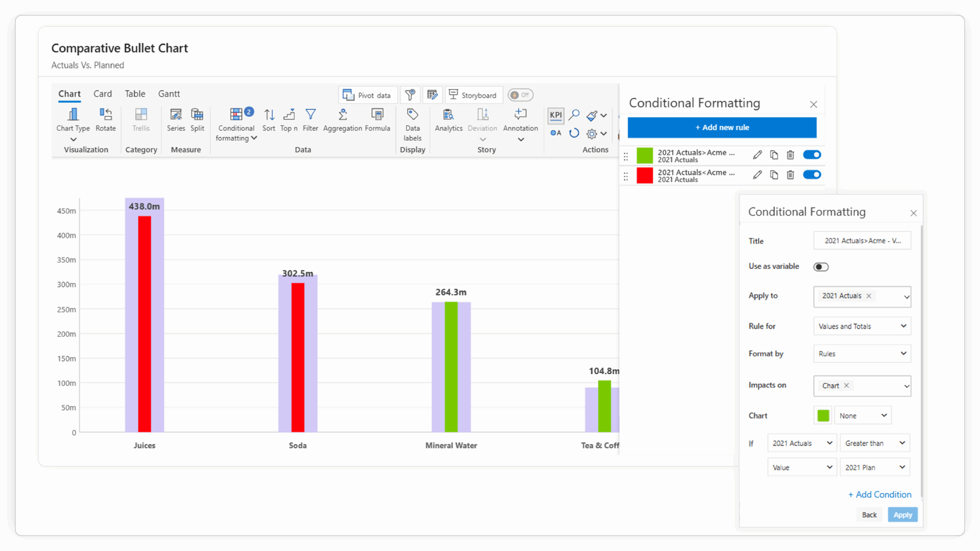Enable the Use as variable switch
The width and height of the screenshot is (980, 551).
(x=821, y=267)
